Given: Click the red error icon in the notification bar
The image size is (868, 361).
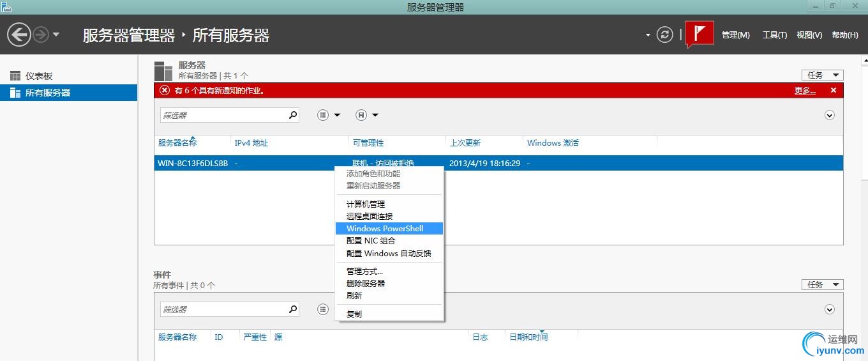Looking at the screenshot, I should (x=165, y=90).
